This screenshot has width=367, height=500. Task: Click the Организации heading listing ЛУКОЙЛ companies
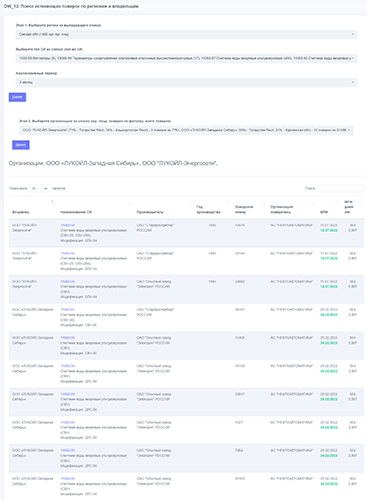tap(113, 163)
